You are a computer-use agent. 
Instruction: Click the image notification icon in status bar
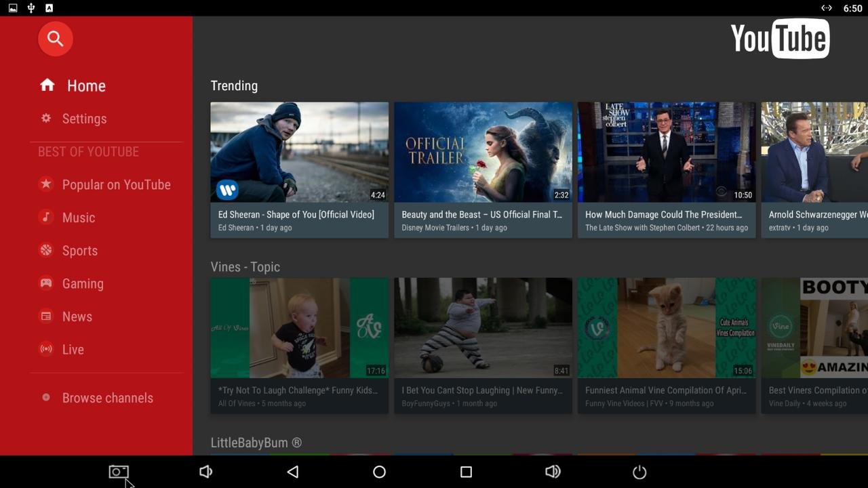(13, 8)
